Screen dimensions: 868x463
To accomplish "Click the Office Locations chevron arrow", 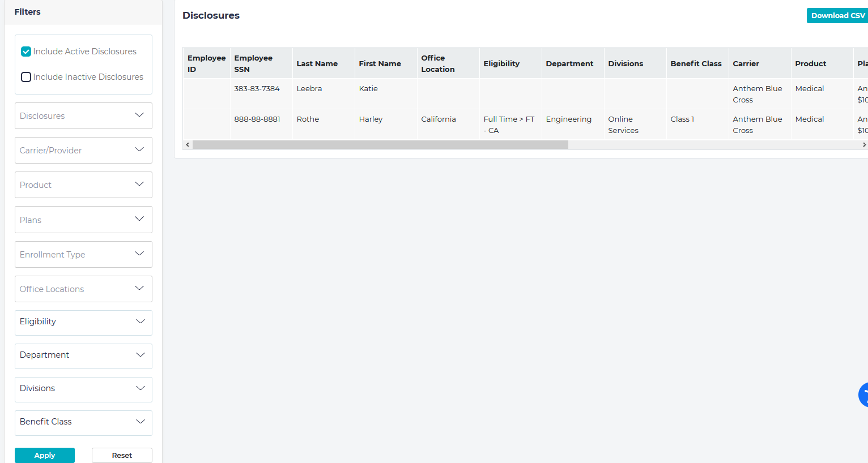I will 139,288.
